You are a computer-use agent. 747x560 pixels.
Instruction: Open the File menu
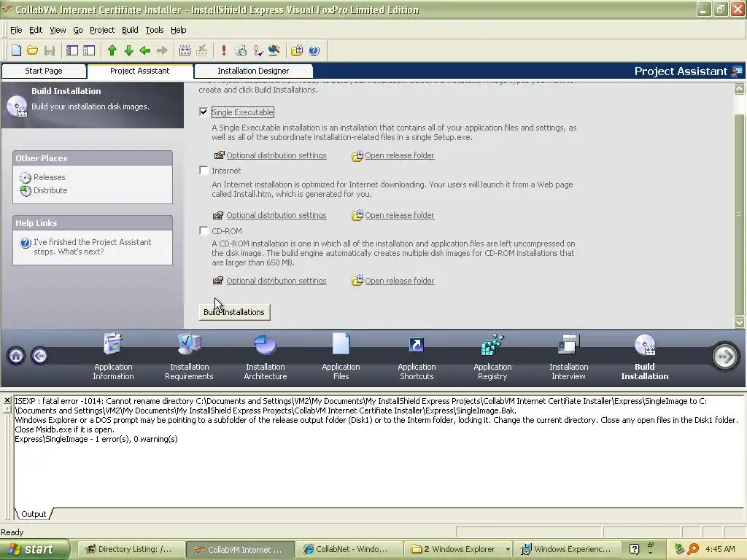16,30
